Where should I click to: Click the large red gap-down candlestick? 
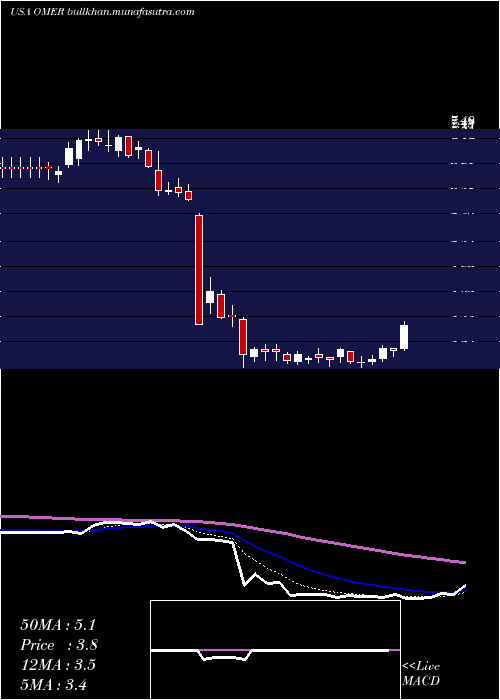pos(199,270)
